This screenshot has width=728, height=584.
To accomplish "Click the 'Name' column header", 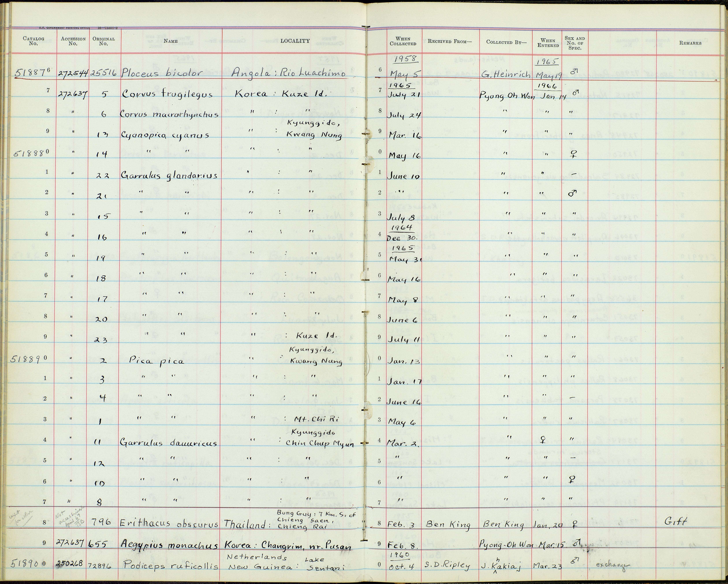I will tap(170, 41).
